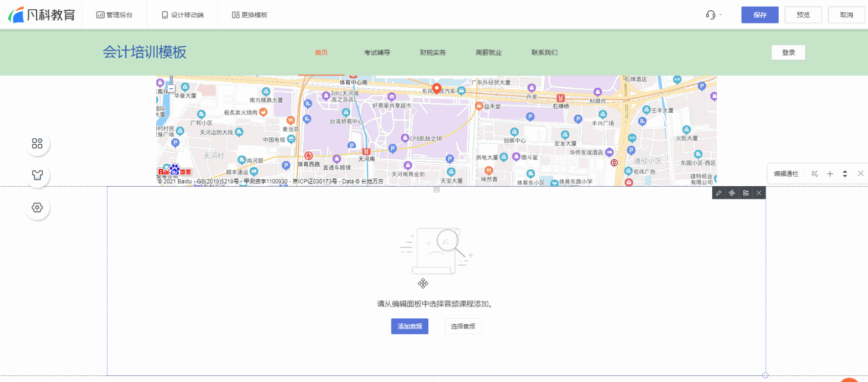Click text 请从编辑面板中选择音频课程添加。
Image resolution: width=868 pixels, height=382 pixels.
point(436,304)
